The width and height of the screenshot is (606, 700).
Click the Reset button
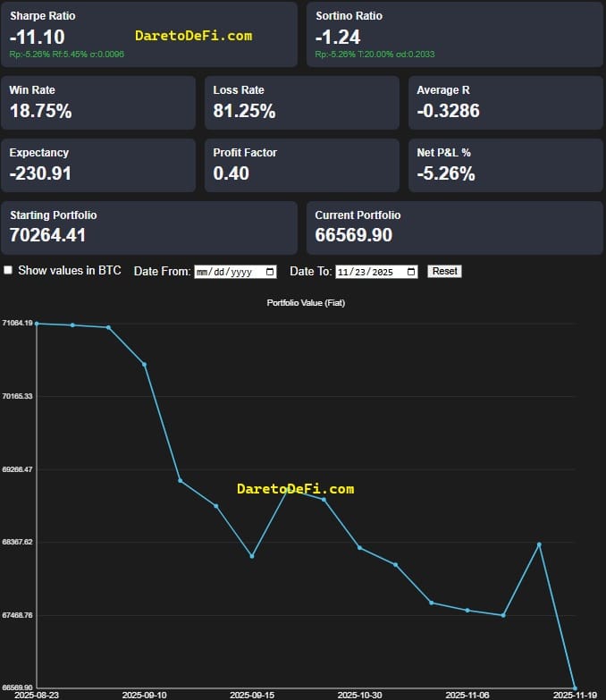444,272
